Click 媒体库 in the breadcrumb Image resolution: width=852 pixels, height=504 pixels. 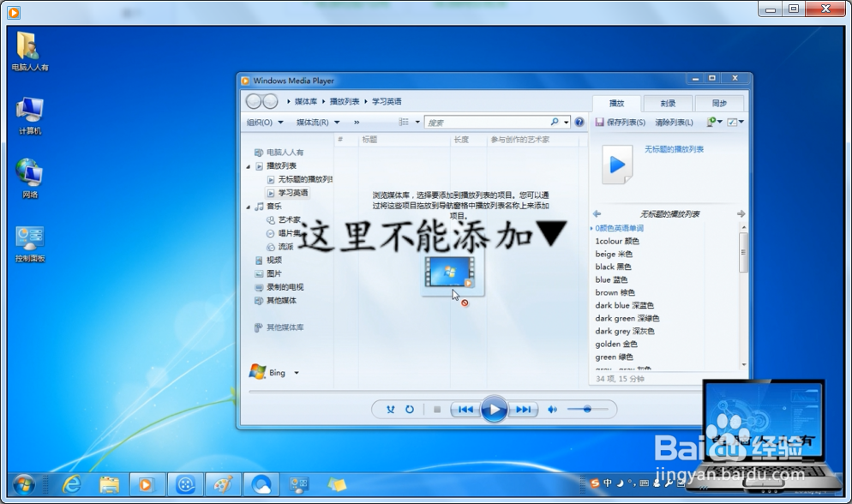(306, 101)
